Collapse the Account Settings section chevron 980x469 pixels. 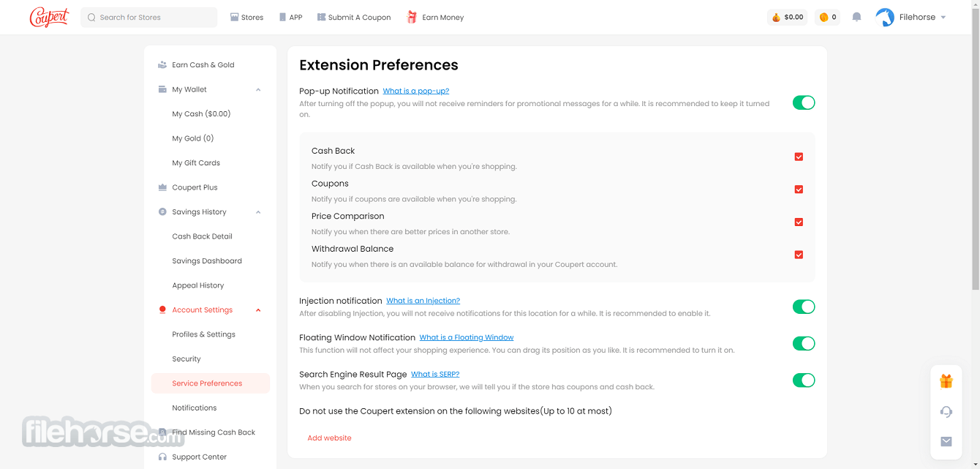(258, 310)
